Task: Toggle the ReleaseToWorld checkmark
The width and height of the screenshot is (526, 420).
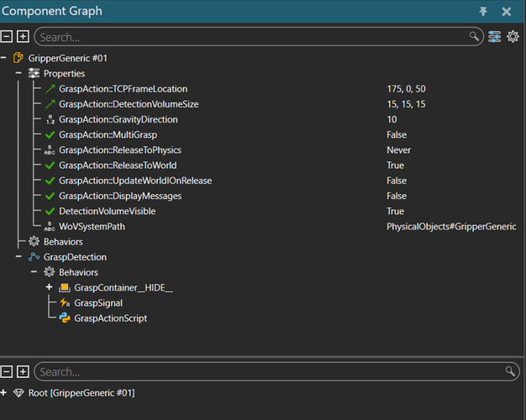Action: click(x=50, y=165)
